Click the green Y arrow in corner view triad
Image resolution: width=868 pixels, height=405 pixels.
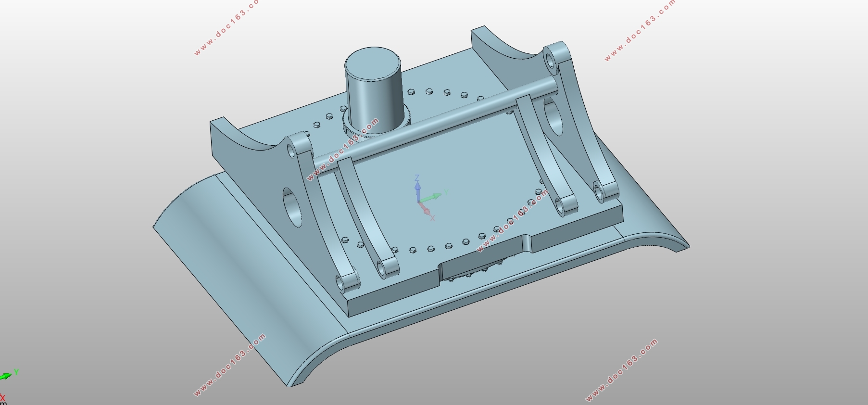tap(6, 376)
